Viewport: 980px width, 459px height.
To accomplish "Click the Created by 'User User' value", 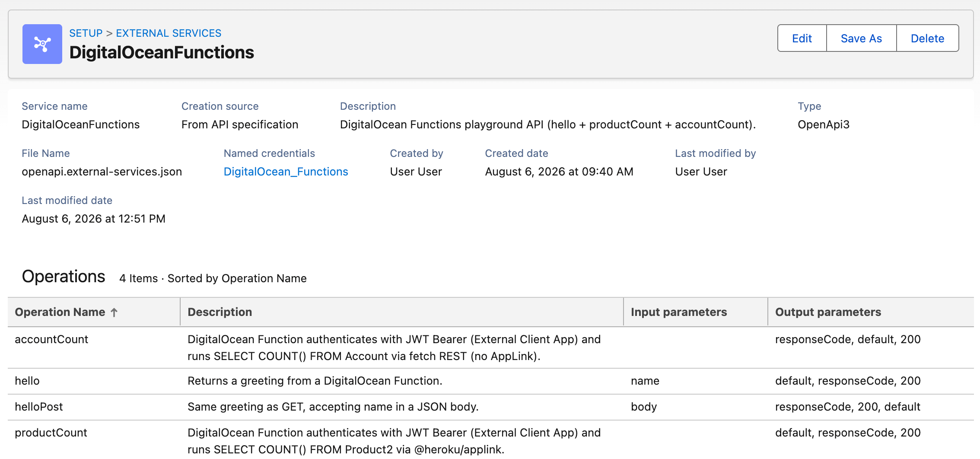I will coord(416,172).
